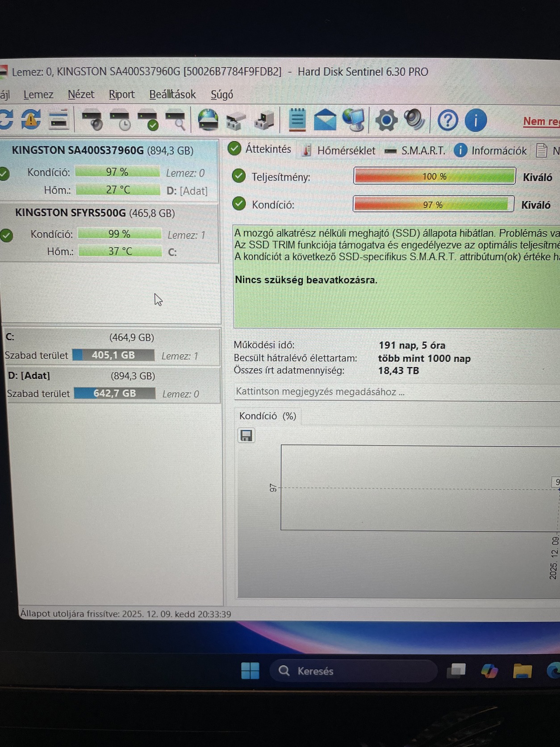This screenshot has height=747, width=560.
Task: Select the KINGSTON SA400S37960G disk entry
Action: 109,170
